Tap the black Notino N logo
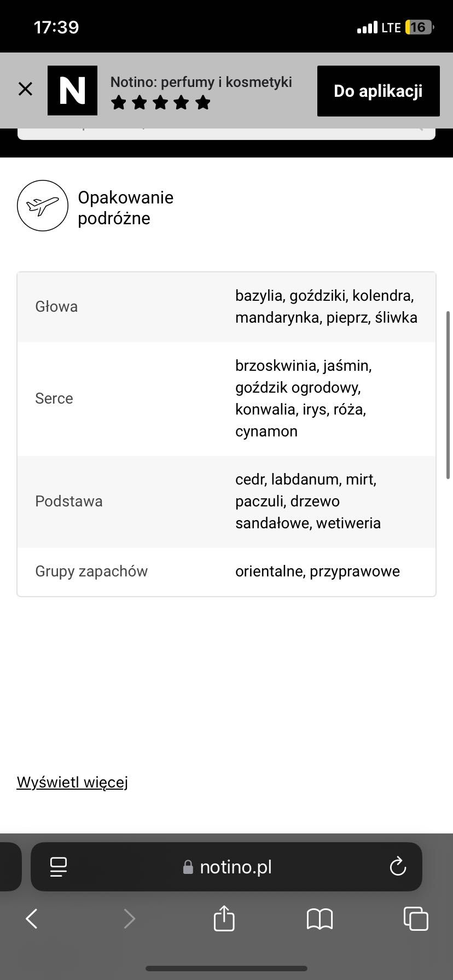 click(x=72, y=90)
